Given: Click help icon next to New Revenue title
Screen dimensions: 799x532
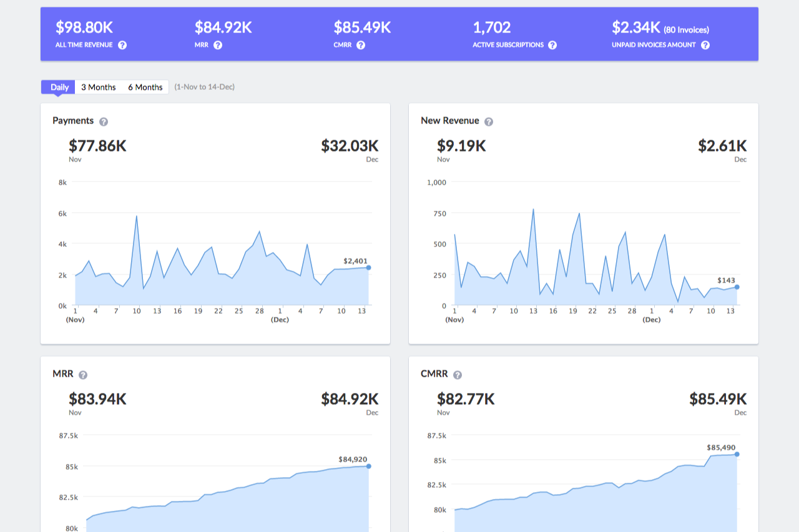Looking at the screenshot, I should [x=489, y=122].
